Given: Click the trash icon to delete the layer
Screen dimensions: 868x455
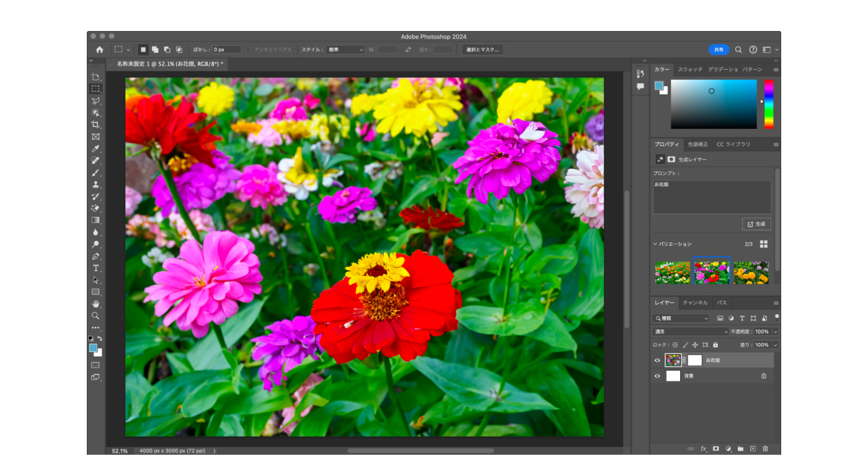Looking at the screenshot, I should (765, 448).
